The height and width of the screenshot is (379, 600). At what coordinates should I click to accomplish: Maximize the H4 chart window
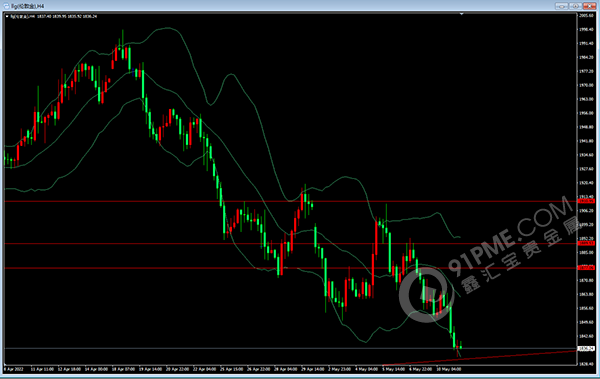coord(575,6)
